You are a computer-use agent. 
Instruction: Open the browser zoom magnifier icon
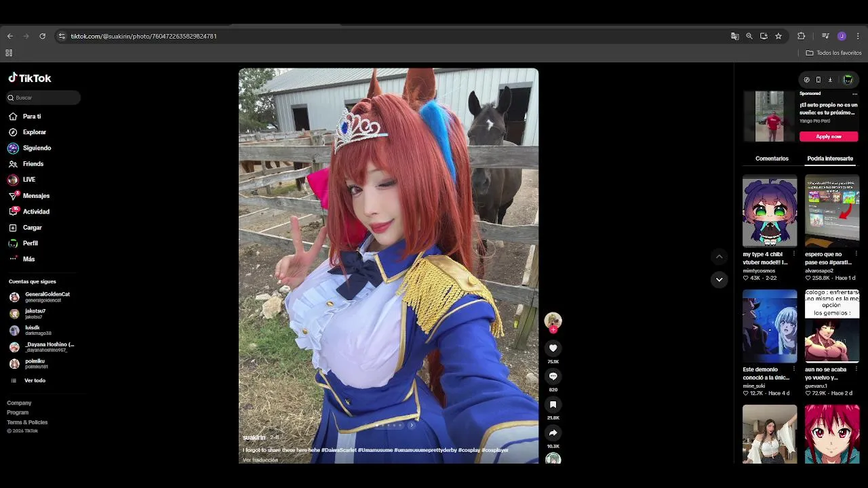point(749,36)
